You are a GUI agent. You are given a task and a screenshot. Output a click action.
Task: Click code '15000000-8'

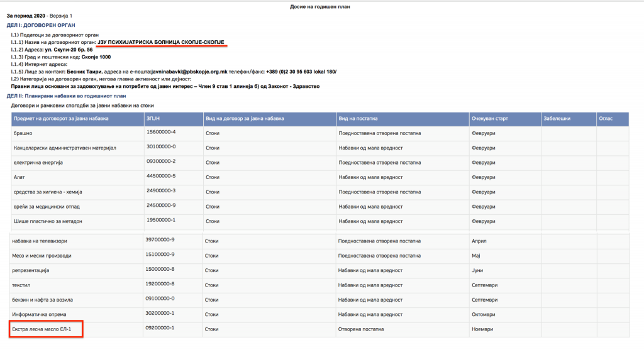point(160,269)
